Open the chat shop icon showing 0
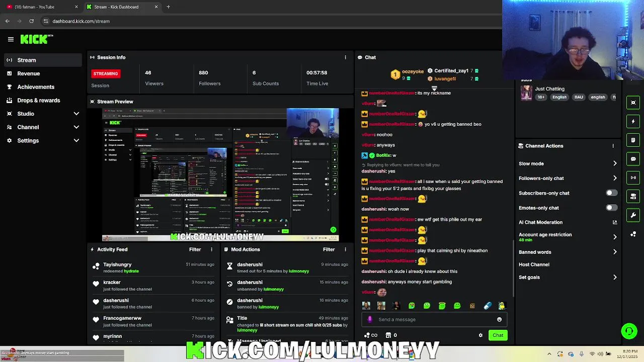The image size is (644, 362). click(x=391, y=335)
